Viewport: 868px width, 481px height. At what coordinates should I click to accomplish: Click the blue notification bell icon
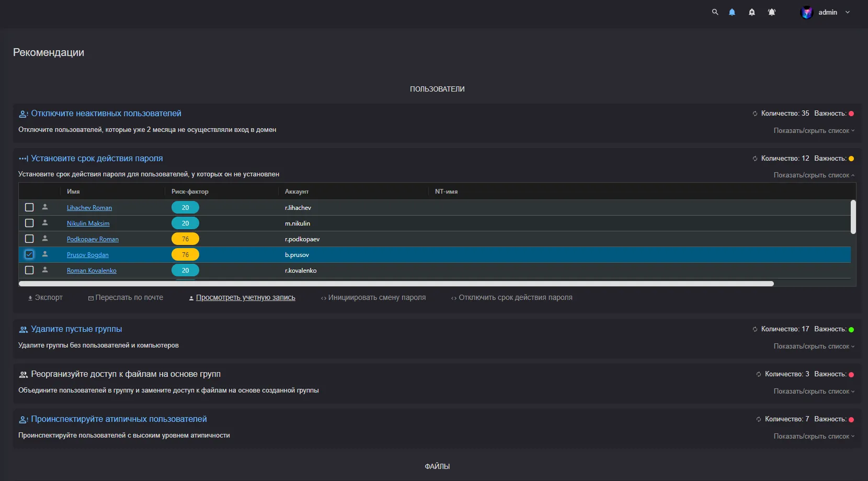tap(732, 12)
